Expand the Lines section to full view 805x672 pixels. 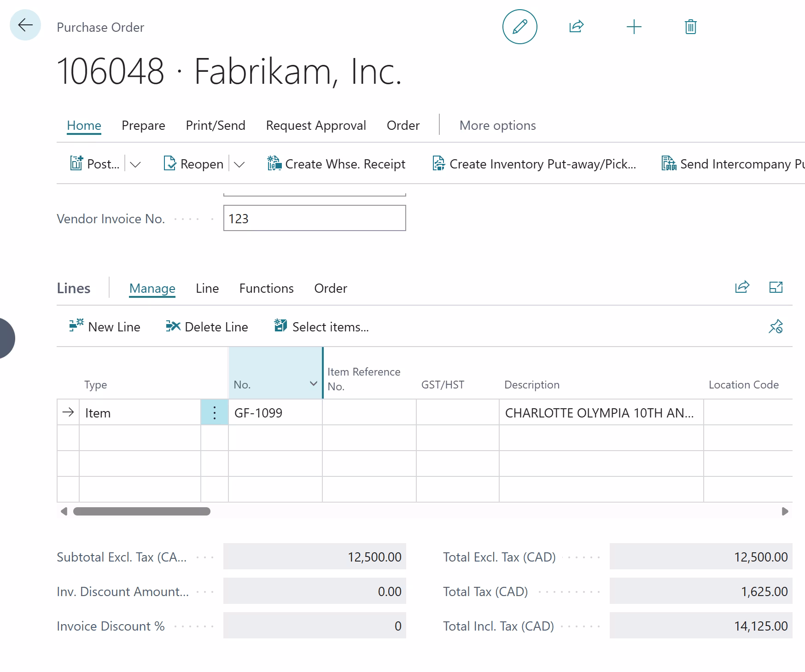tap(776, 287)
